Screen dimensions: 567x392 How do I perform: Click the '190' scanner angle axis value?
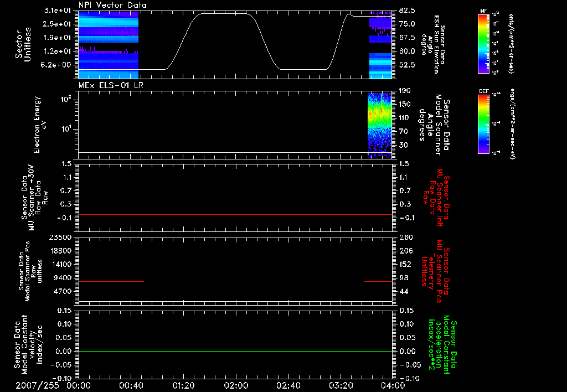(x=405, y=90)
